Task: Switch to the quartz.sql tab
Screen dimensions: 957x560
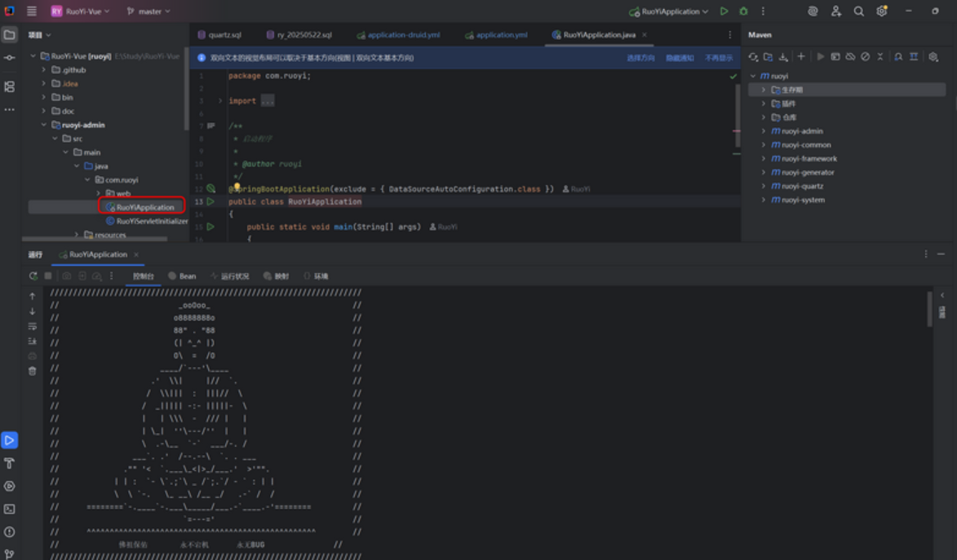Action: coord(219,35)
